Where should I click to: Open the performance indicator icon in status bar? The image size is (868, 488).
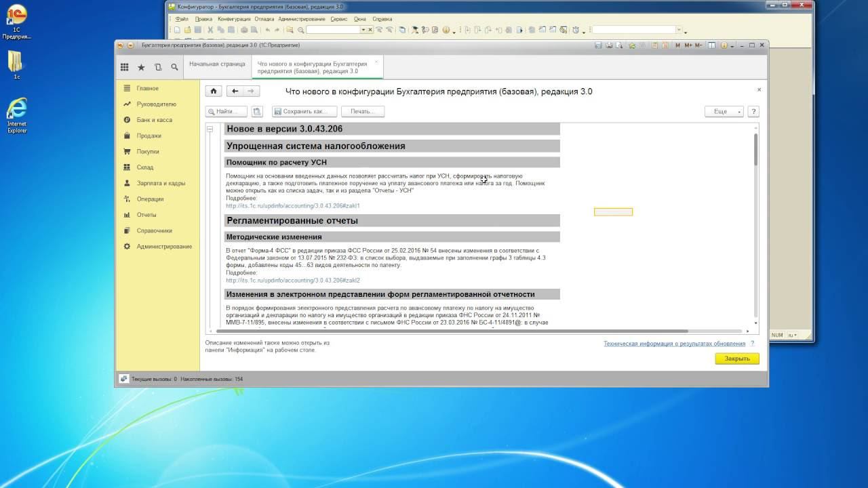124,379
